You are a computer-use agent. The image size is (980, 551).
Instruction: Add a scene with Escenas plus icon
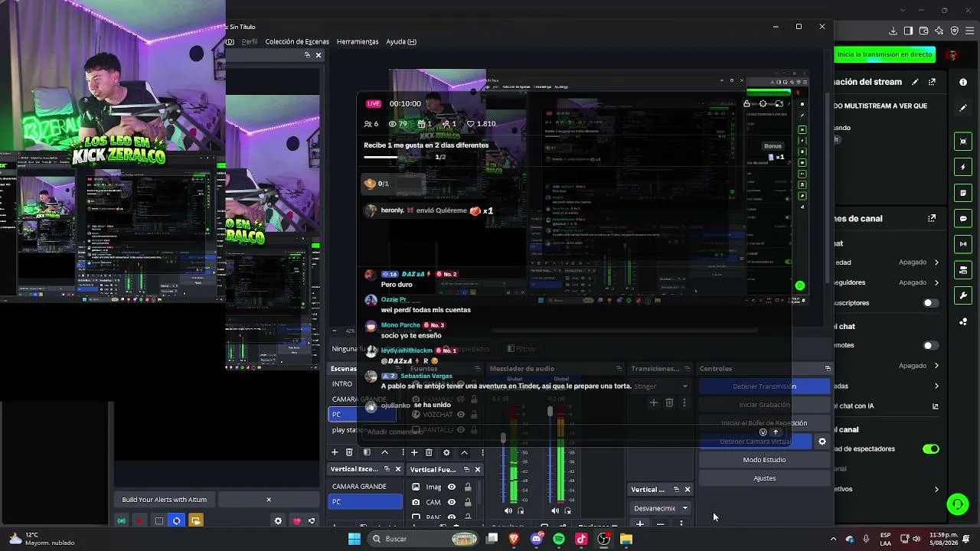coord(335,452)
